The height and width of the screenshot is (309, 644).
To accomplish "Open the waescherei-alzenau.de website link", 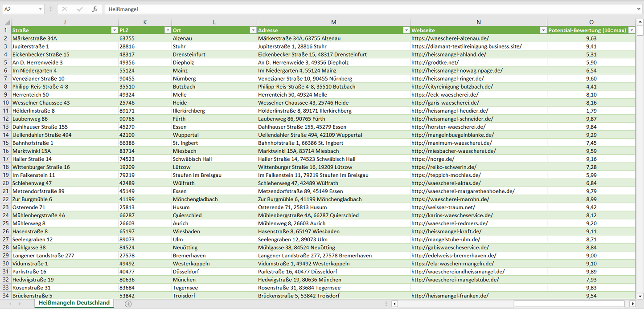I will pyautogui.click(x=450, y=38).
